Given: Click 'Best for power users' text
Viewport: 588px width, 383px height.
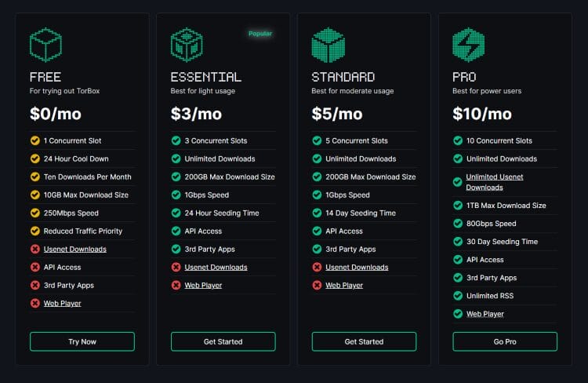Looking at the screenshot, I should 487,91.
